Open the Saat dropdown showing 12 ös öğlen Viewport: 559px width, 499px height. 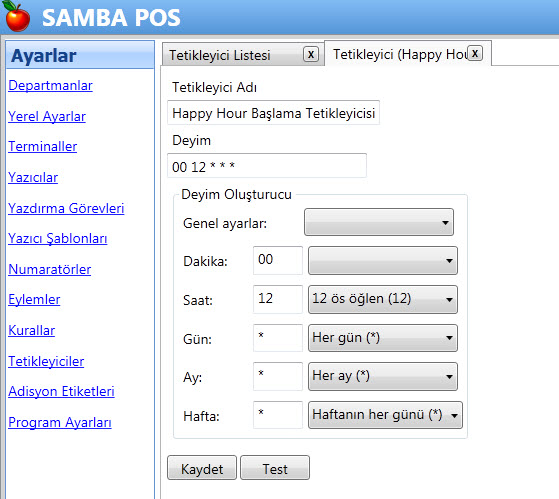[x=383, y=299]
